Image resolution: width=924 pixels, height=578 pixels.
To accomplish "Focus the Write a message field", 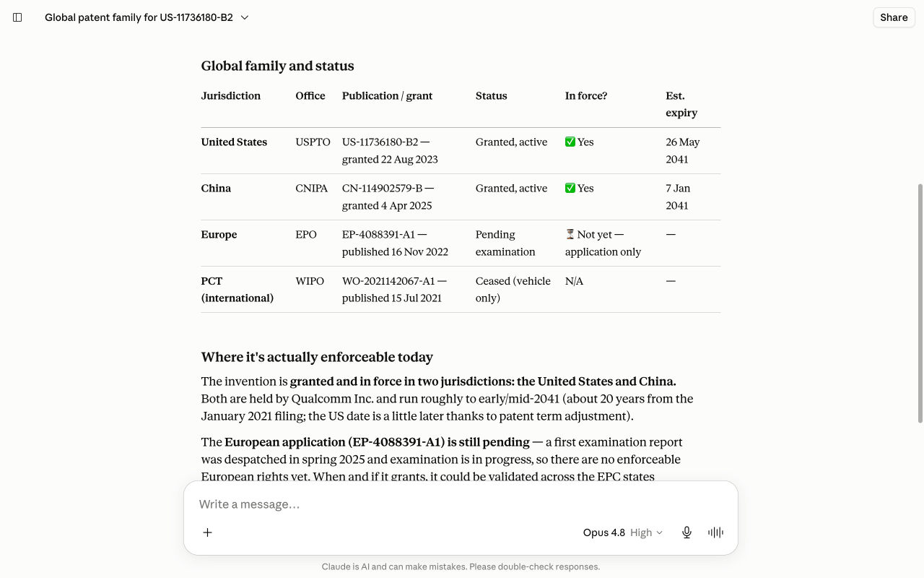I will pos(461,504).
